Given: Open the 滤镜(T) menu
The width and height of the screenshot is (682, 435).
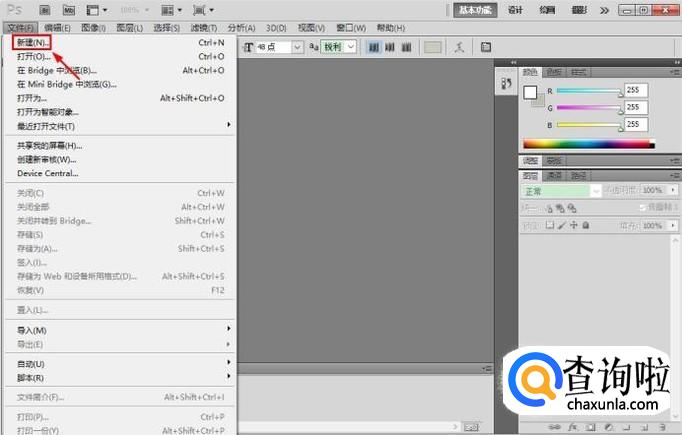Looking at the screenshot, I should coord(204,28).
